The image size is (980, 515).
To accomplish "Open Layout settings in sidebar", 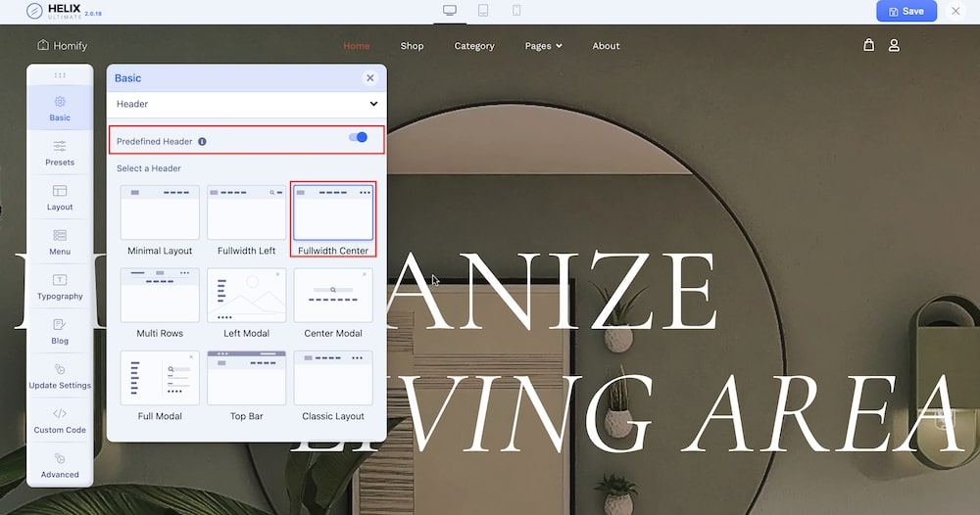I will tap(60, 197).
